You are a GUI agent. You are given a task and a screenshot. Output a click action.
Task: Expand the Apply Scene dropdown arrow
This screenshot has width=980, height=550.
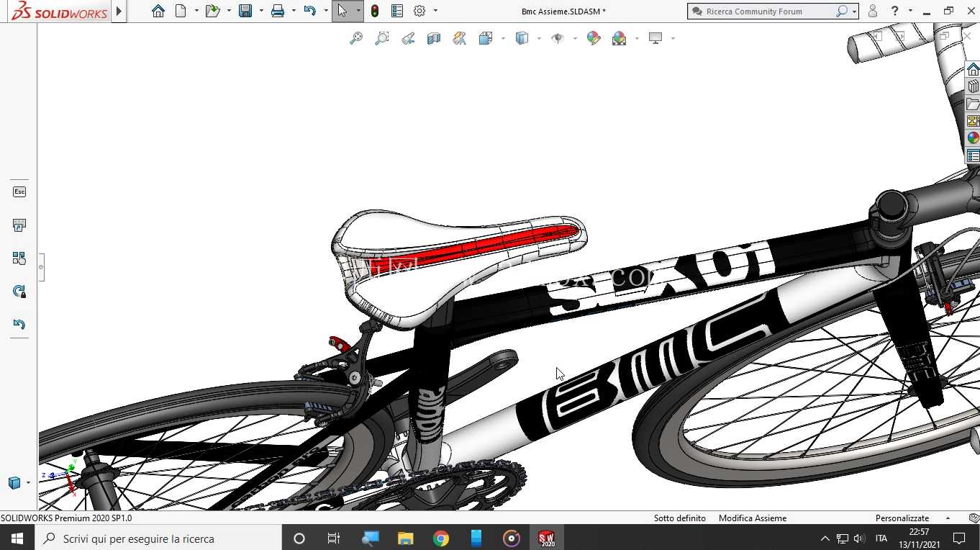point(637,38)
